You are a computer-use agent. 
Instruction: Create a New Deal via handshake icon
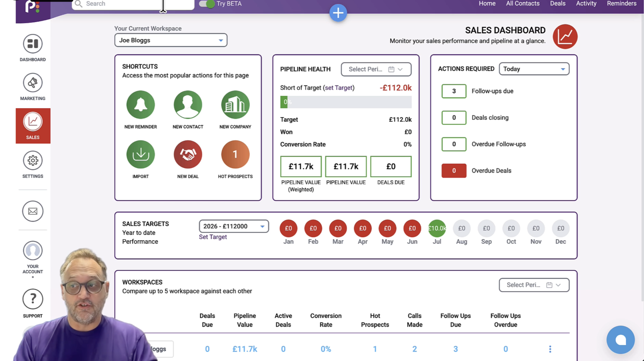coord(188,154)
